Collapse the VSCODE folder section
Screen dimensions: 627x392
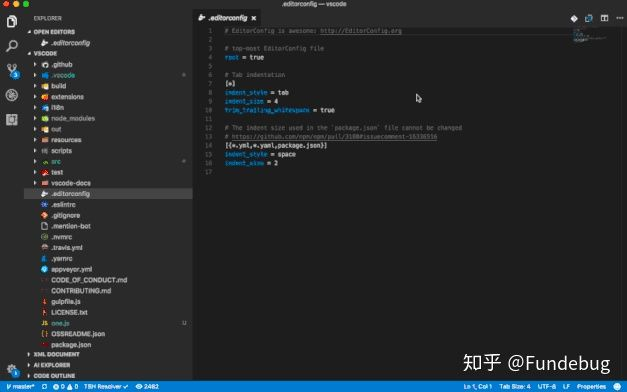tap(45, 54)
